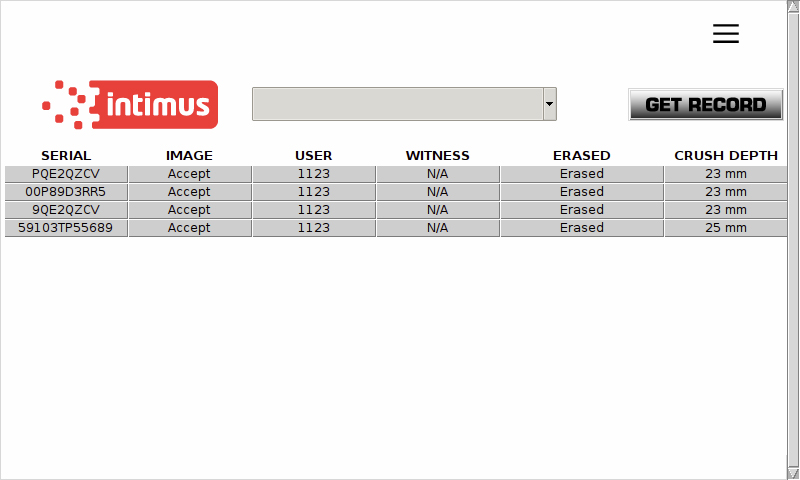Open the hamburger menu
This screenshot has width=800, height=480.
726,33
